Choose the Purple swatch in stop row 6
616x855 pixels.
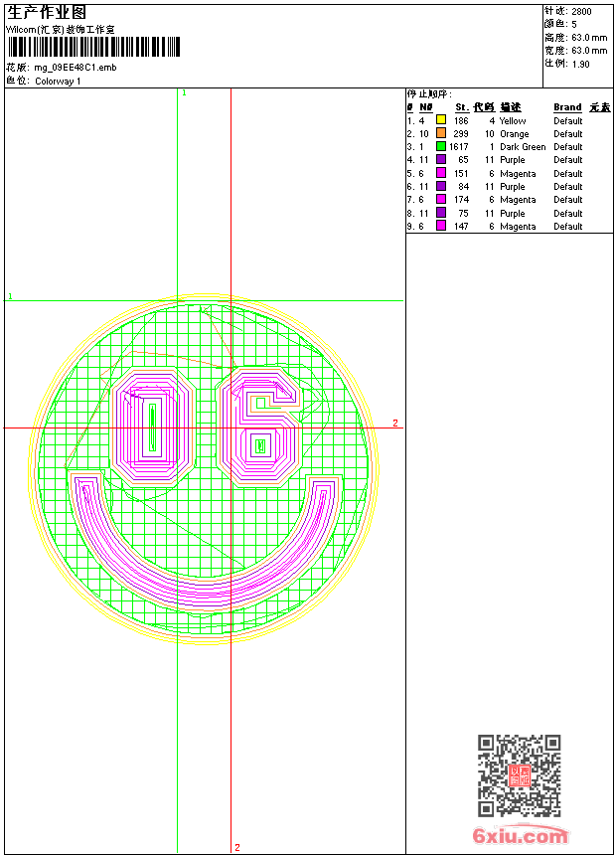(x=441, y=186)
